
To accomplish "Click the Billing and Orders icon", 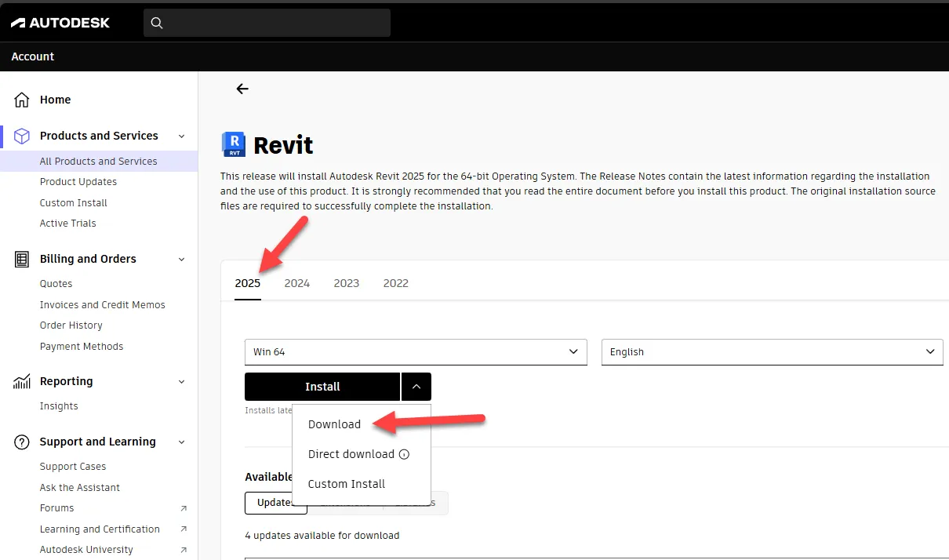I will pos(22,259).
